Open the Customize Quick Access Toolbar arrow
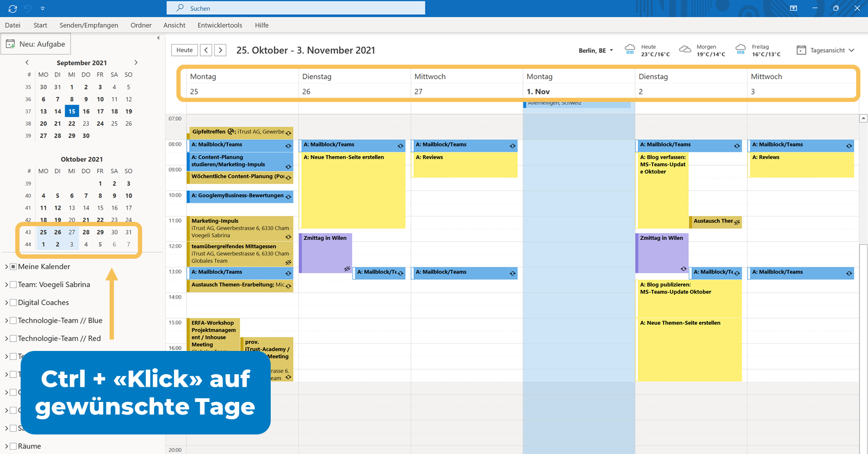 pos(42,9)
